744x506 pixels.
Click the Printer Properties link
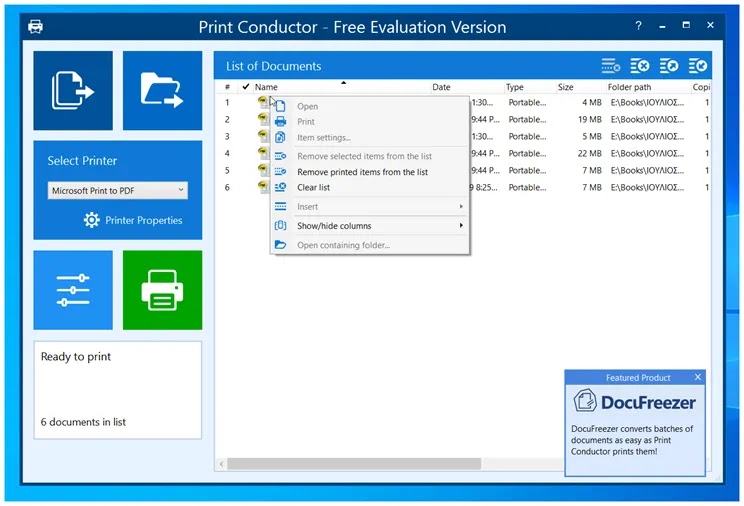click(144, 220)
